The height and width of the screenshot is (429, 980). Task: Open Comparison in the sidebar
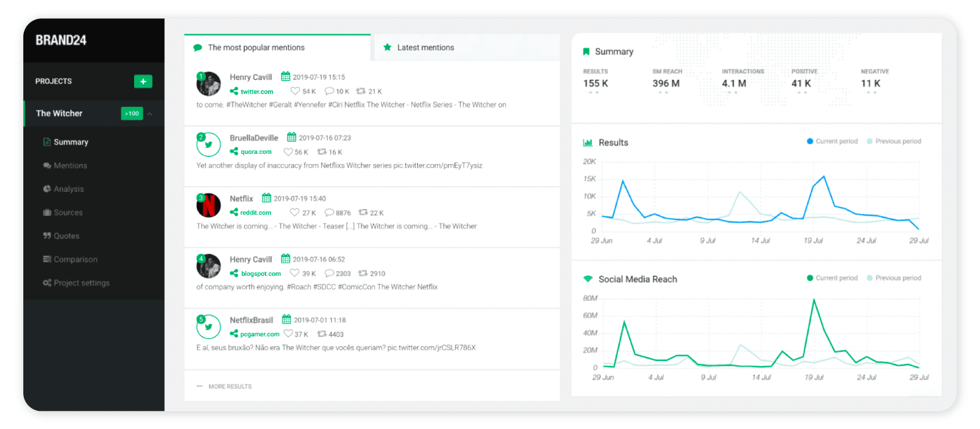(75, 260)
